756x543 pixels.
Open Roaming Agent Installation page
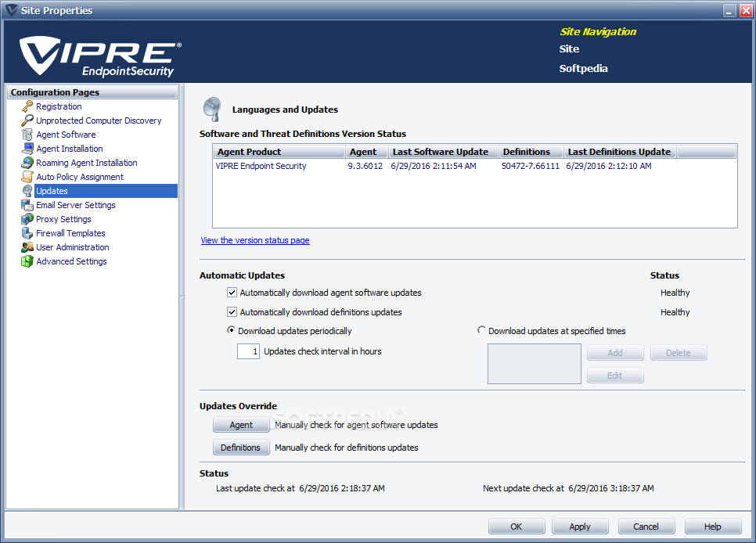[x=87, y=163]
